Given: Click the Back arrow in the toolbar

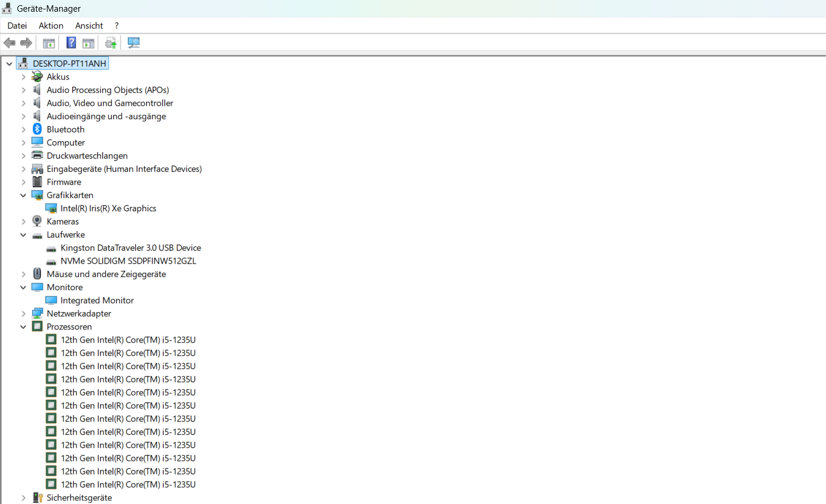Looking at the screenshot, I should tap(9, 43).
